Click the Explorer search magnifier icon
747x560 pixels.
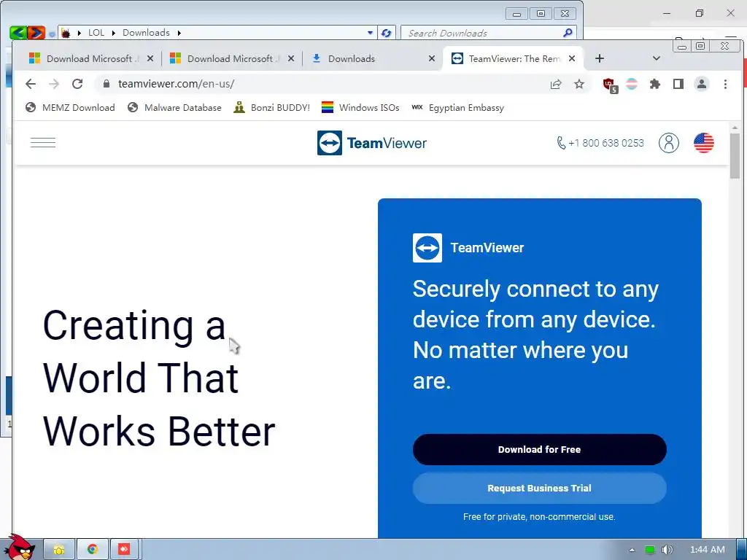(568, 33)
